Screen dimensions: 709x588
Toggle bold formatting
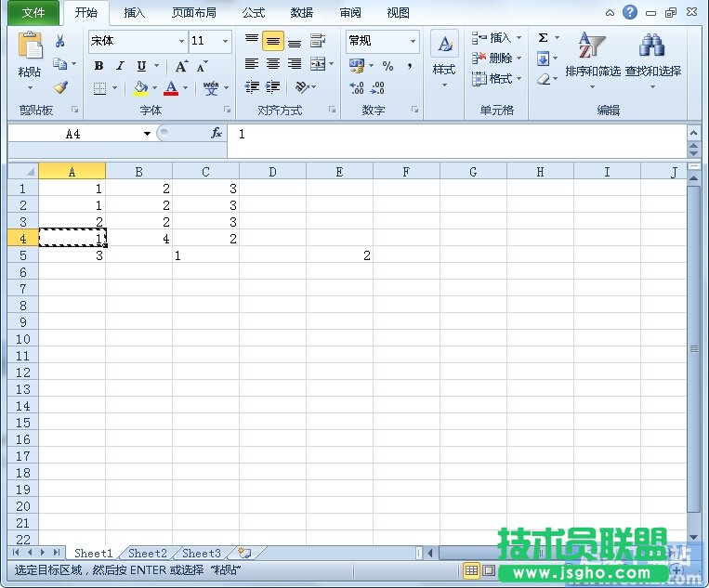(x=98, y=66)
